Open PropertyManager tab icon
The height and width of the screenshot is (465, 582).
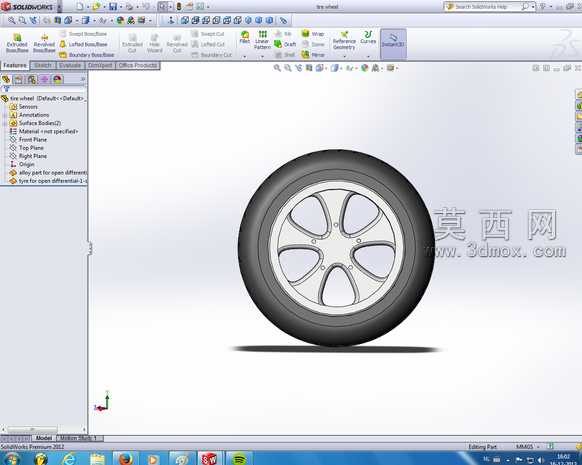[19, 79]
